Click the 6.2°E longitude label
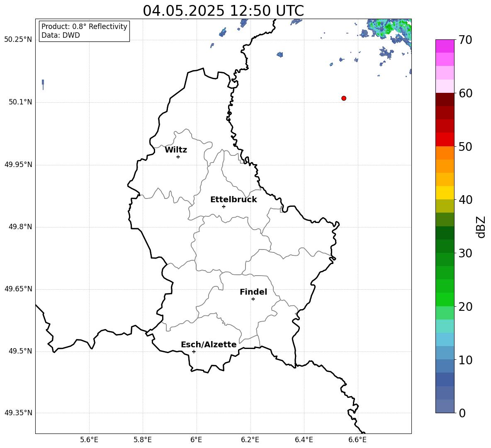 (250, 440)
